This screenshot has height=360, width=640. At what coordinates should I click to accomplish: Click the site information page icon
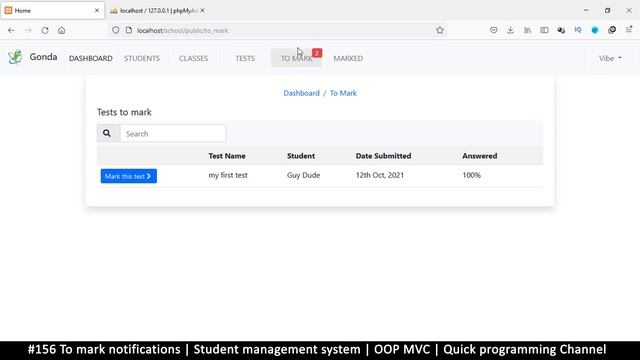[129, 30]
